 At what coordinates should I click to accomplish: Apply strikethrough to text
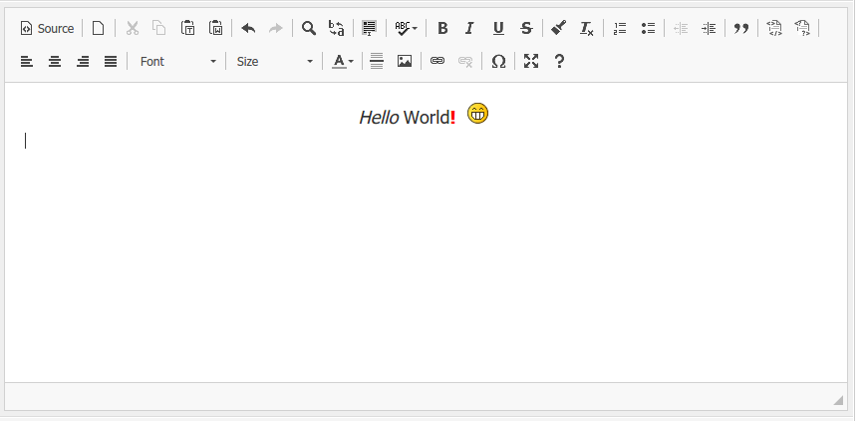point(526,28)
